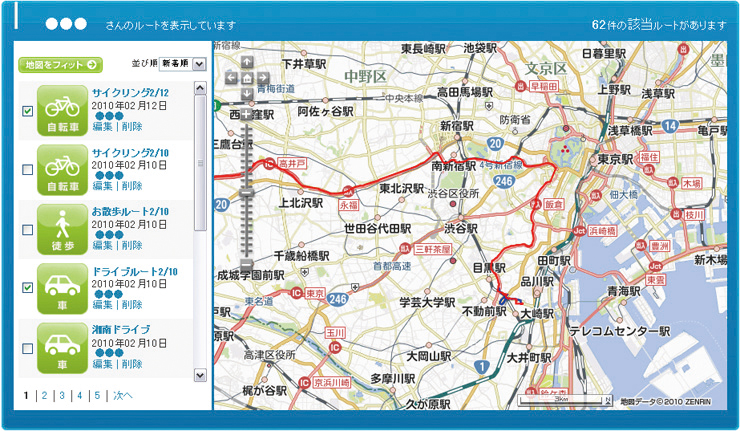Click the bicycle icon for サイクリング2/12
740x431 pixels.
[63, 110]
